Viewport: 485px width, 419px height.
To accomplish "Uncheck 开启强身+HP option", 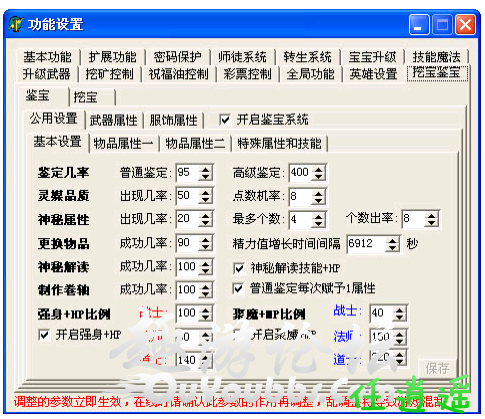I will tap(44, 335).
